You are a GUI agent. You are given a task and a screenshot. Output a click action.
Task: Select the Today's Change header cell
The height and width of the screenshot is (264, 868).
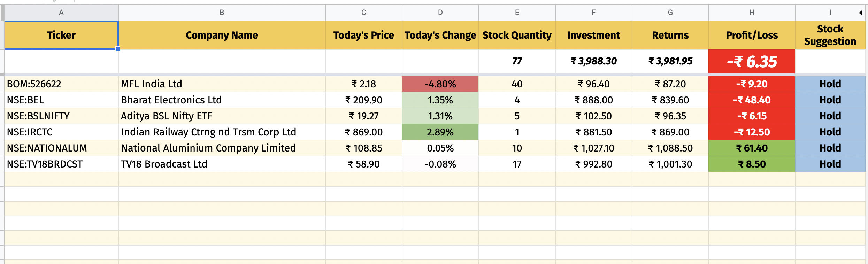click(x=440, y=35)
